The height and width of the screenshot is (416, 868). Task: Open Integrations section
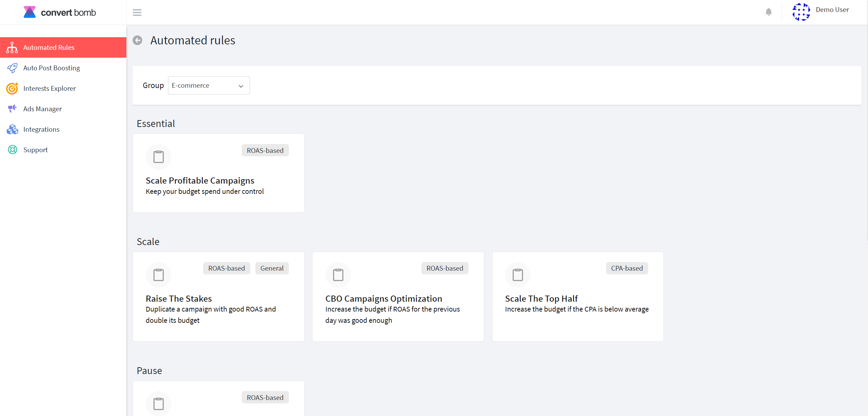[x=63, y=129]
